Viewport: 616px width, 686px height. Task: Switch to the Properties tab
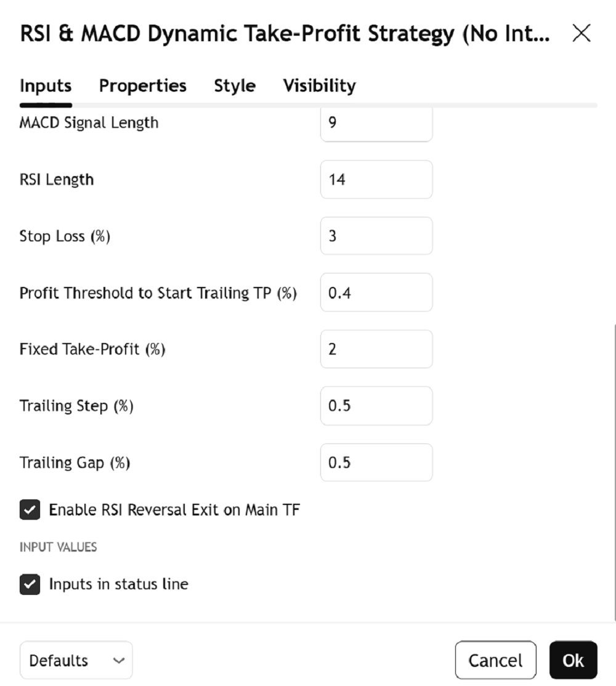(143, 86)
